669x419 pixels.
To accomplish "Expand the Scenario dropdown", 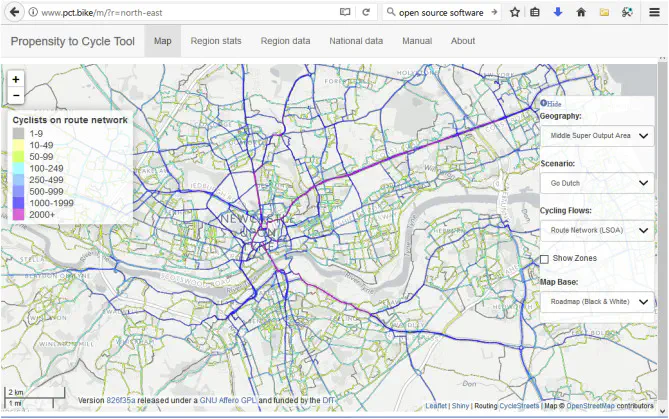I will point(597,183).
